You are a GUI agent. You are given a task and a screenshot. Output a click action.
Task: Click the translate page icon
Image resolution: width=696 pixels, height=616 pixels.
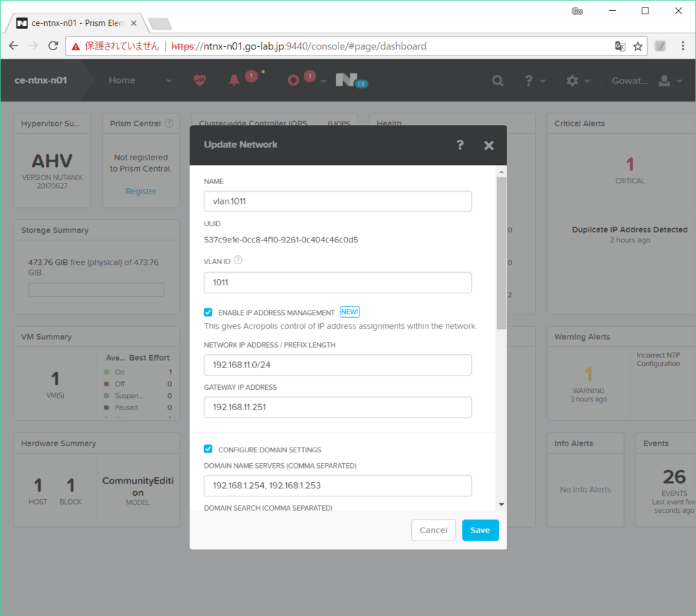tap(620, 46)
